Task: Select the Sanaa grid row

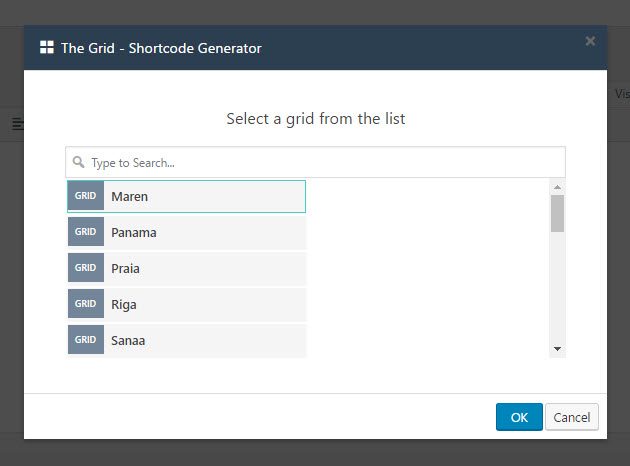Action: pos(186,340)
